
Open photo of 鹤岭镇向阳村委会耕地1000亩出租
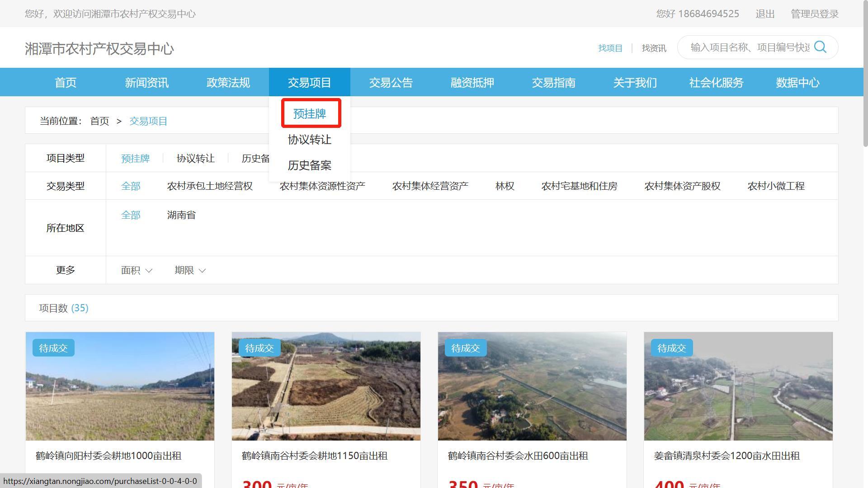tap(120, 386)
